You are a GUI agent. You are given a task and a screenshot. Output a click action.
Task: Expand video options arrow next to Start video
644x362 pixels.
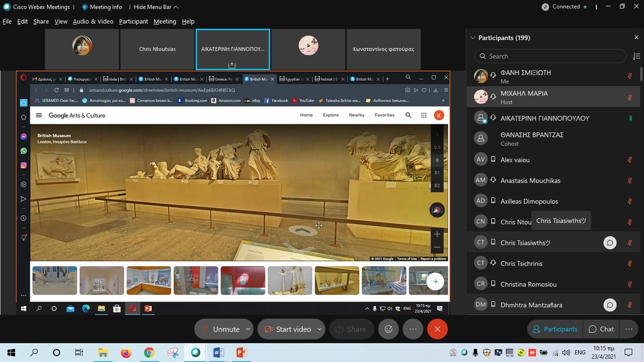[319, 329]
